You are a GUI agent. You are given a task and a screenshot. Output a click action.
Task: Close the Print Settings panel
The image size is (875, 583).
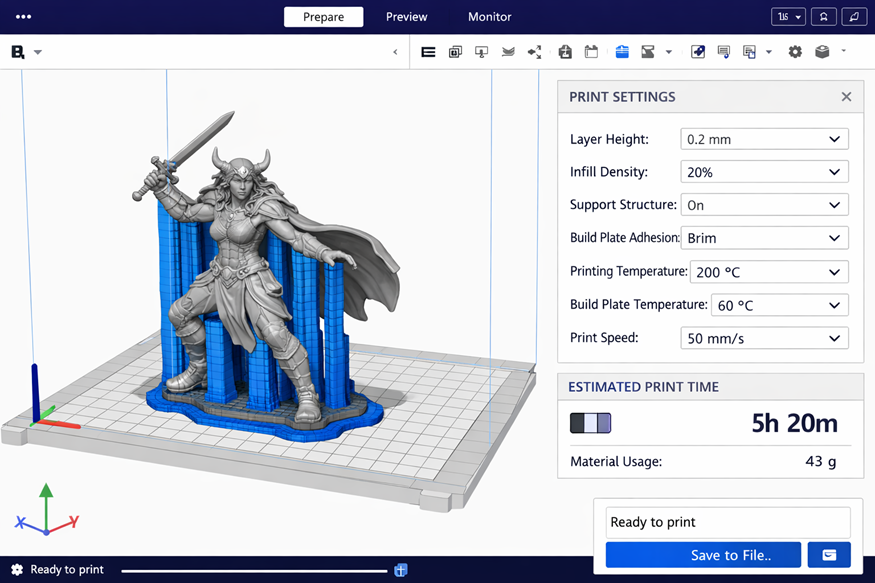pos(846,97)
